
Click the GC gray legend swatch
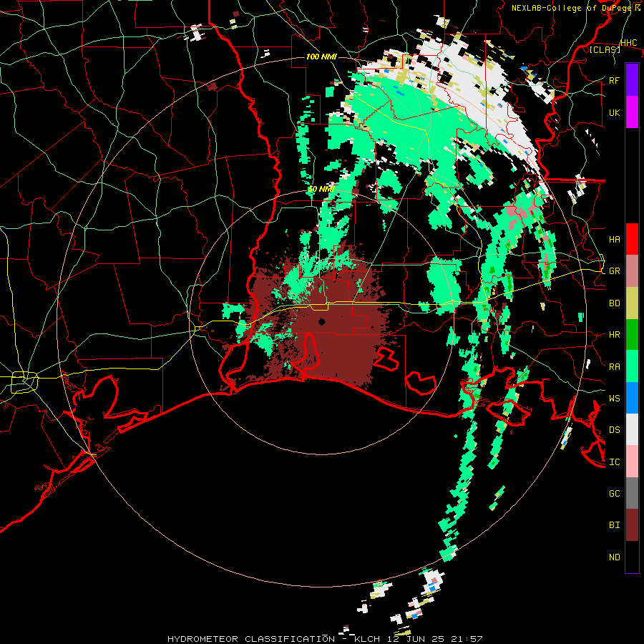point(632,493)
